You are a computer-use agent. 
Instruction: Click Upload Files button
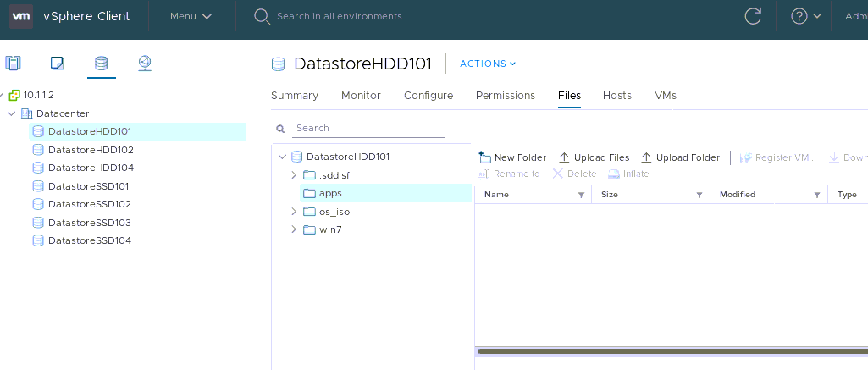[x=594, y=157]
